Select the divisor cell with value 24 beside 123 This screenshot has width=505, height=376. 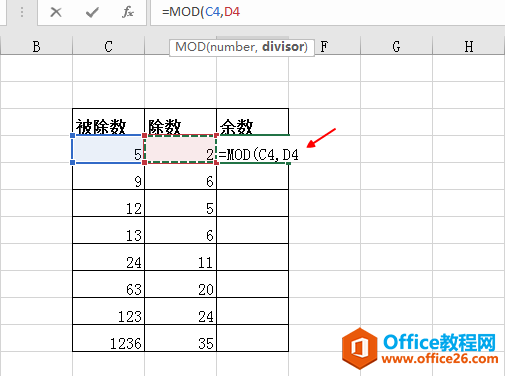[180, 311]
